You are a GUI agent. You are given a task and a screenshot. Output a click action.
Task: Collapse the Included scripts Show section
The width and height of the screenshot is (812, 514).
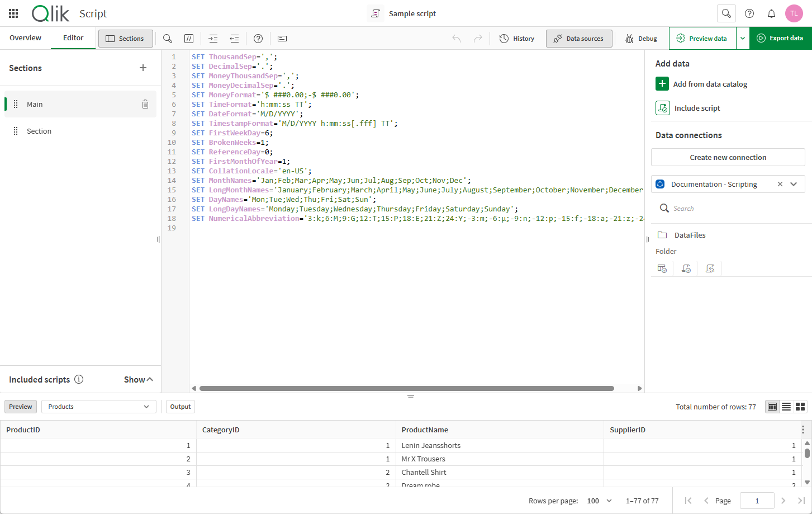pyautogui.click(x=137, y=379)
